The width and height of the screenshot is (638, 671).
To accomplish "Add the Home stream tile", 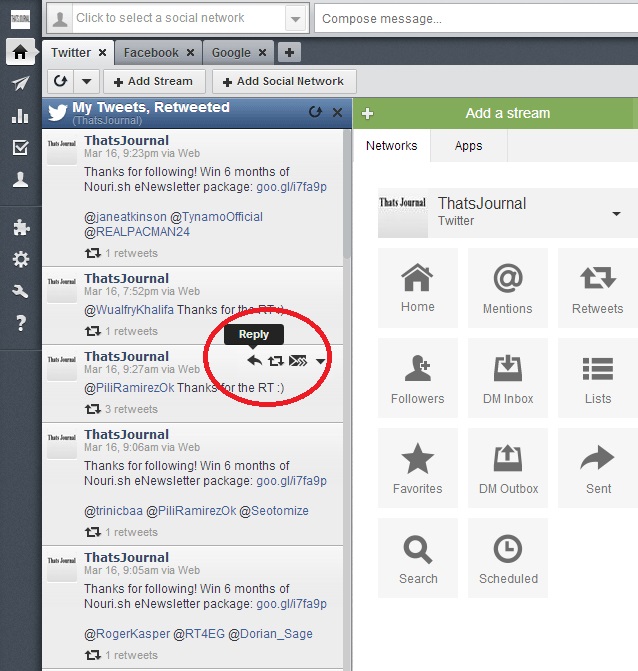I will (x=418, y=288).
